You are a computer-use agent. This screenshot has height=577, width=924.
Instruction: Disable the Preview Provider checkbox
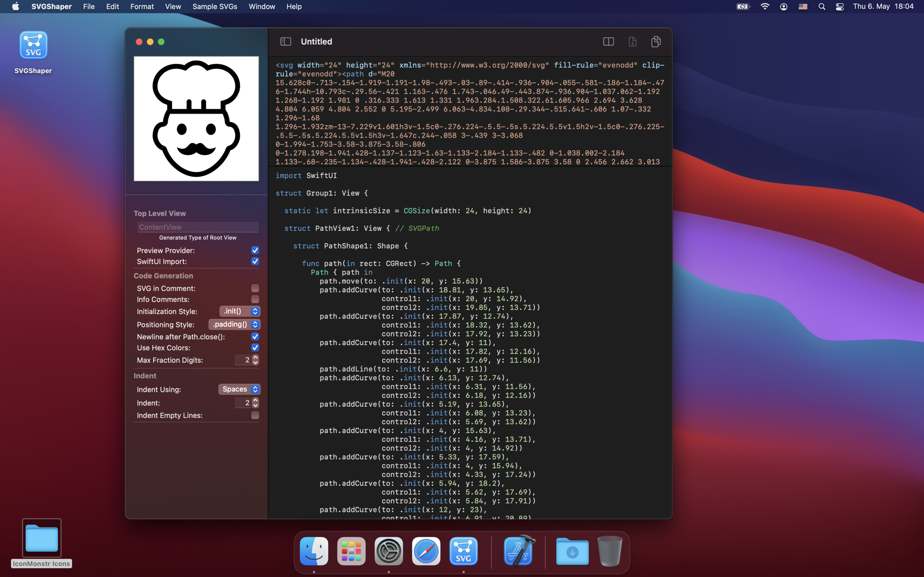point(255,250)
